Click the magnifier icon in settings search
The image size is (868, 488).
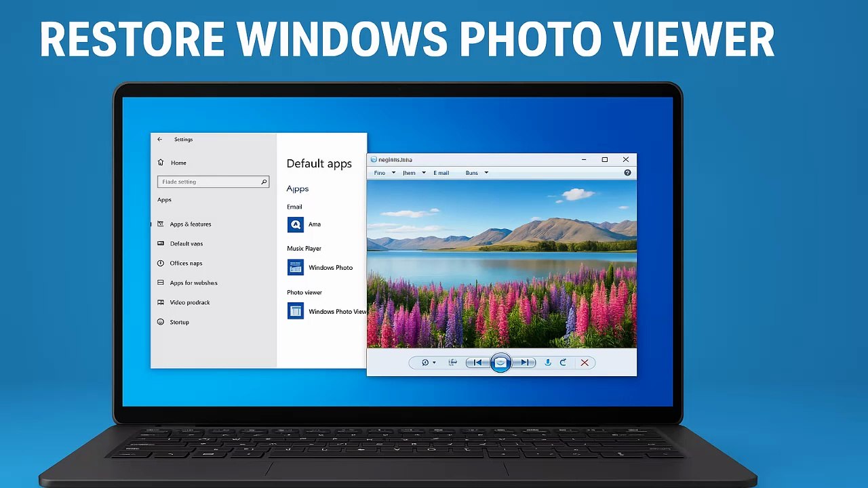264,182
